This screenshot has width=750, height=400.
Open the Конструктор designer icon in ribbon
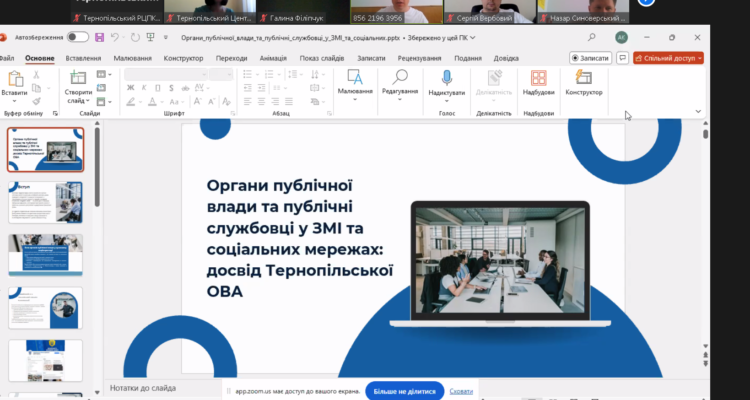[x=584, y=78]
